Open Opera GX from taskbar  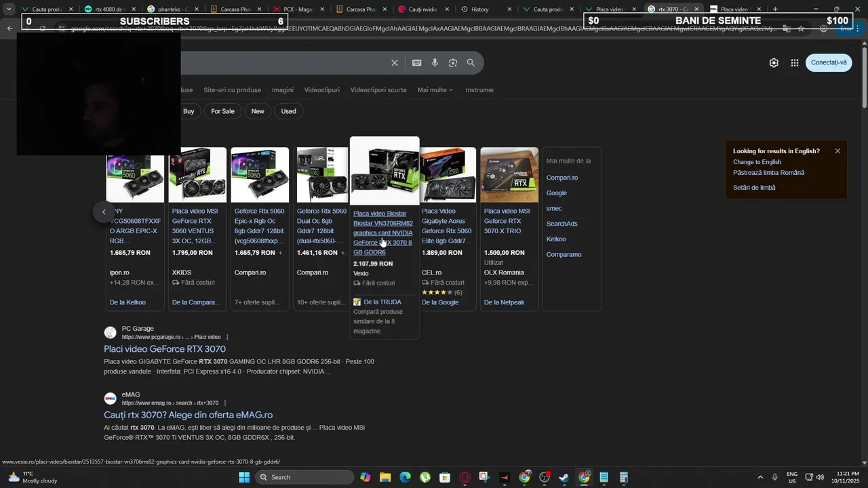click(x=465, y=477)
